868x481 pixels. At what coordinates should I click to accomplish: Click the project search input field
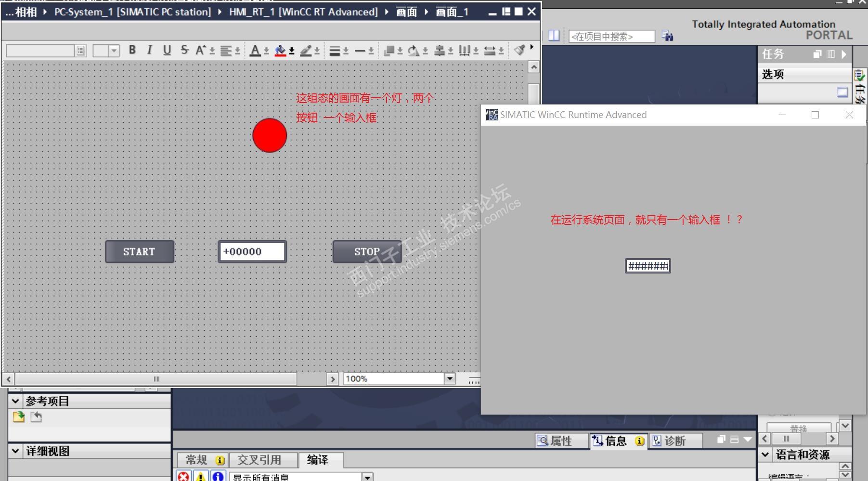[612, 36]
